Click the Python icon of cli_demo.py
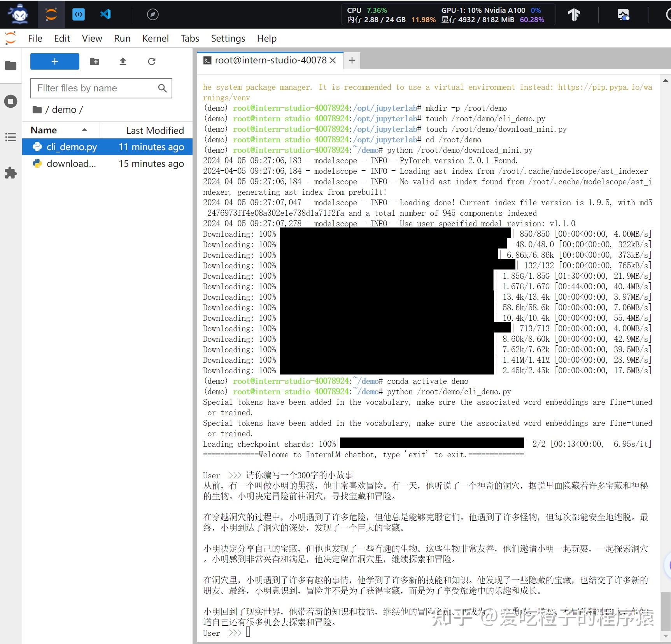Image resolution: width=671 pixels, height=644 pixels. pos(37,147)
